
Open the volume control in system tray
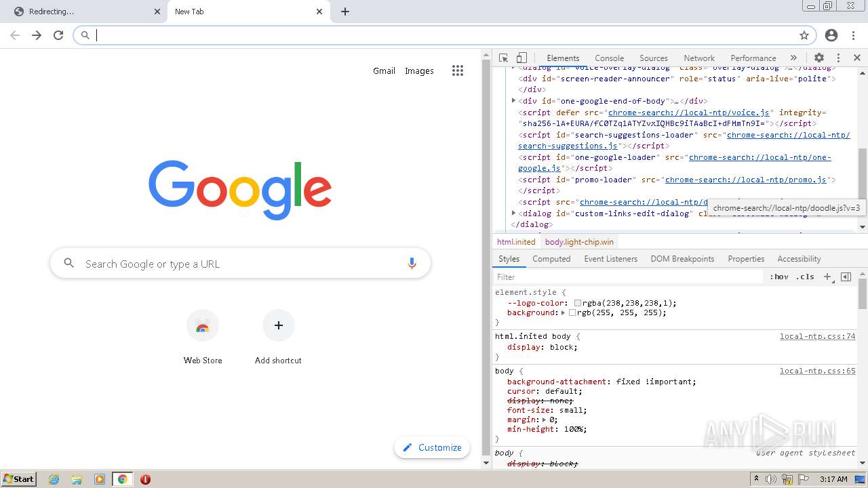click(x=771, y=479)
